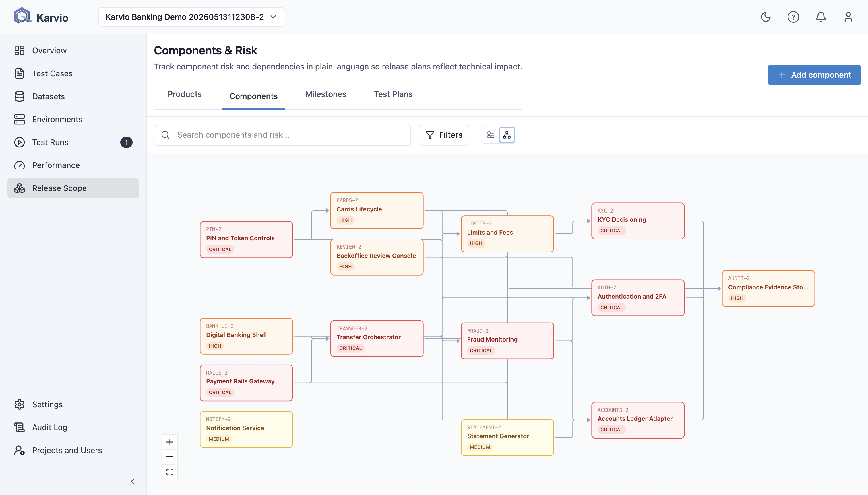Go to Overview page
The height and width of the screenshot is (495, 868).
tap(73, 50)
